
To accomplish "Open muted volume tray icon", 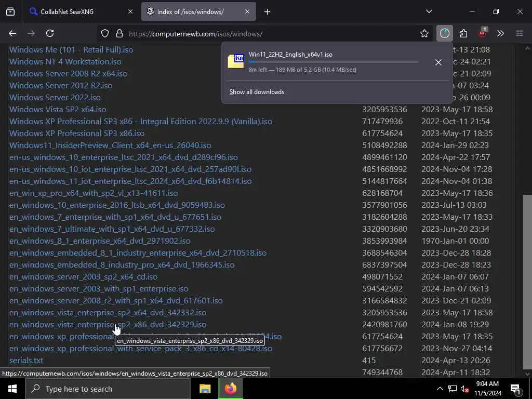I will [x=464, y=389].
